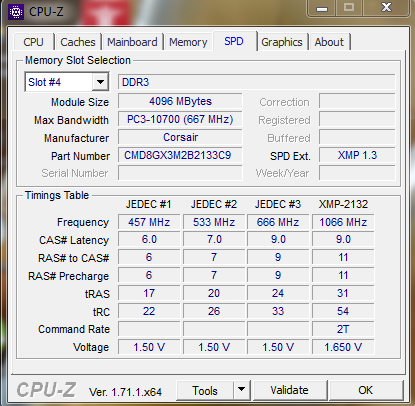Screen dimensions: 415x406
Task: Click the Command Rate row label
Action: (x=74, y=329)
